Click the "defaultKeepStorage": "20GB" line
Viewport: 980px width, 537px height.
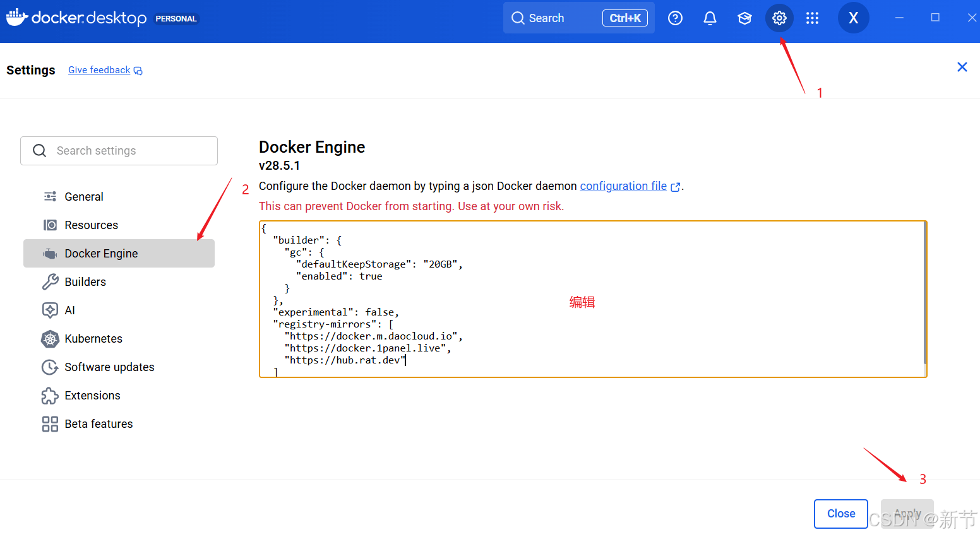[379, 264]
